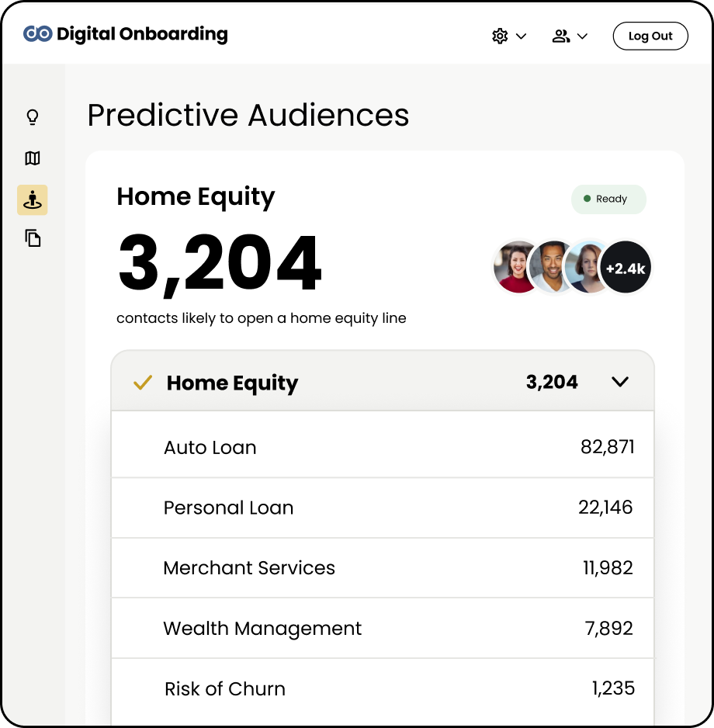
Task: Collapse the Home Equity dropdown chevron
Action: coord(620,382)
